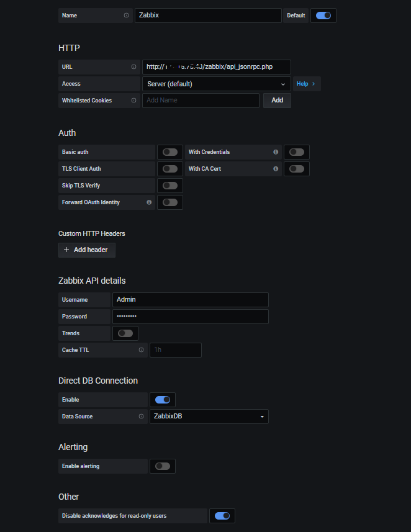The width and height of the screenshot is (411, 532).
Task: Click the With Credentials info icon
Action: pyautogui.click(x=276, y=151)
